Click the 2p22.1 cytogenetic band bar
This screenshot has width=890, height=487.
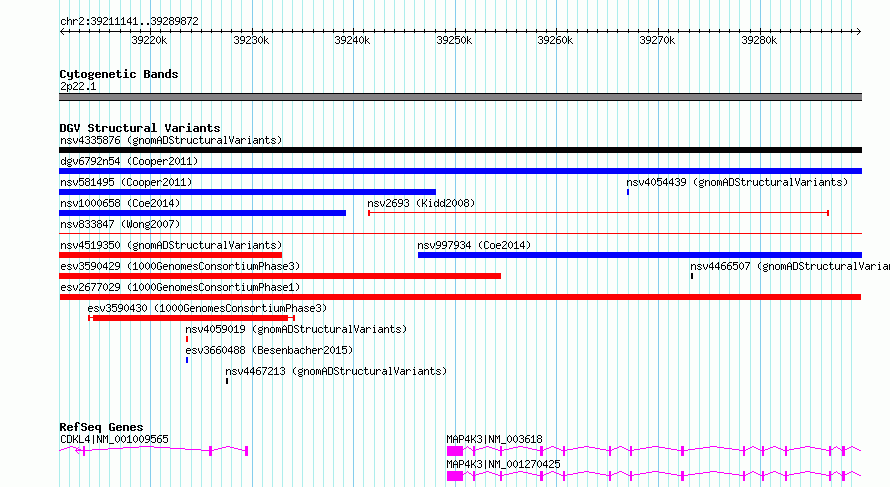[x=460, y=97]
